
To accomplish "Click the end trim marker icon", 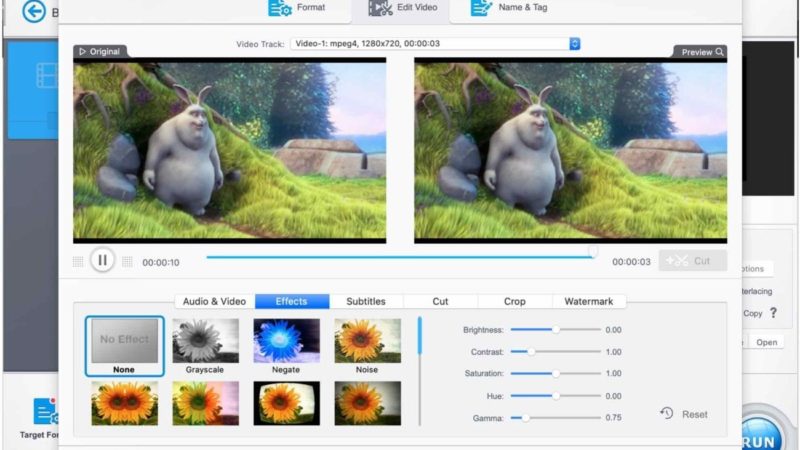I will coord(127,262).
